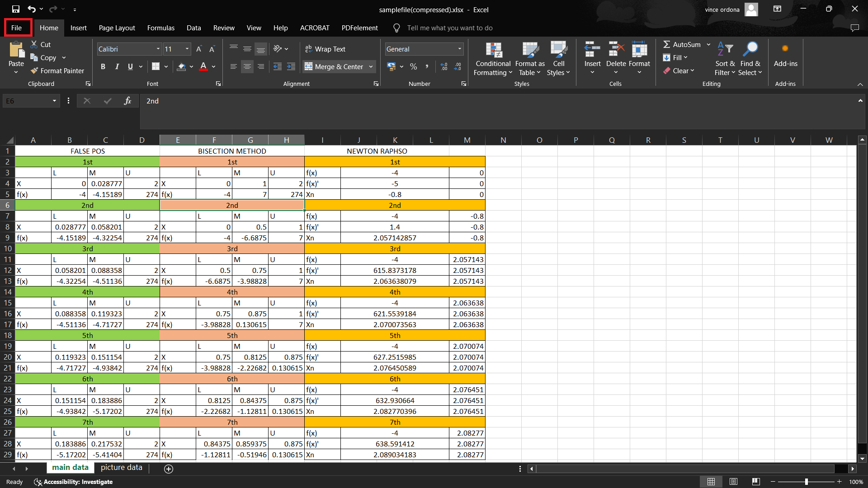Open Conditional Formatting options

(x=493, y=59)
